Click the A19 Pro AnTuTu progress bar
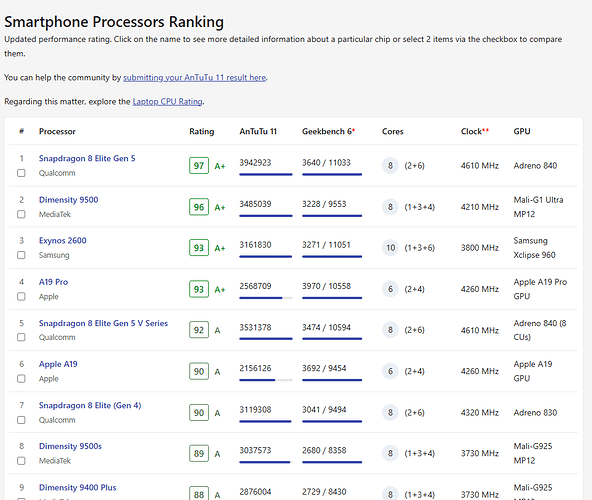 pyautogui.click(x=266, y=298)
